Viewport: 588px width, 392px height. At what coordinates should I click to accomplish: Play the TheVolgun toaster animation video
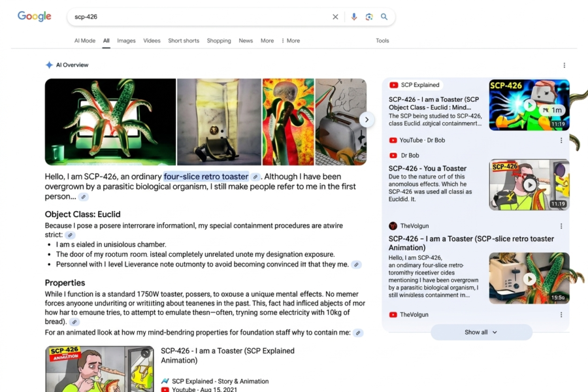pyautogui.click(x=529, y=278)
